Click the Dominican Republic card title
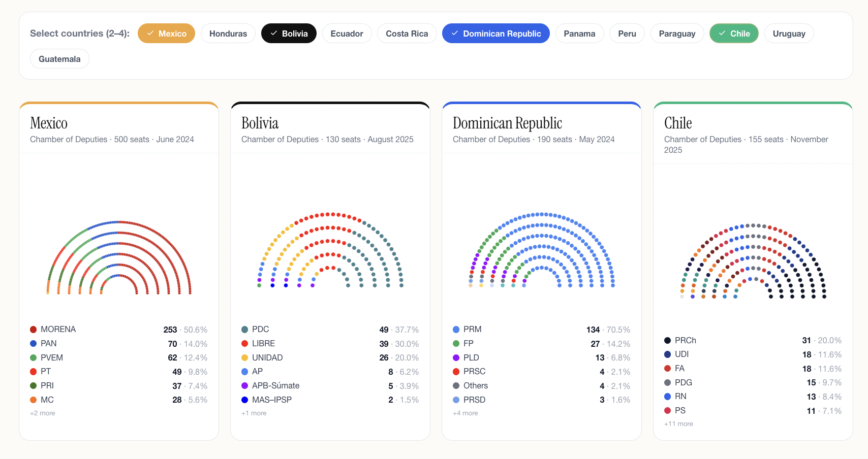The width and height of the screenshot is (868, 459). pos(507,123)
